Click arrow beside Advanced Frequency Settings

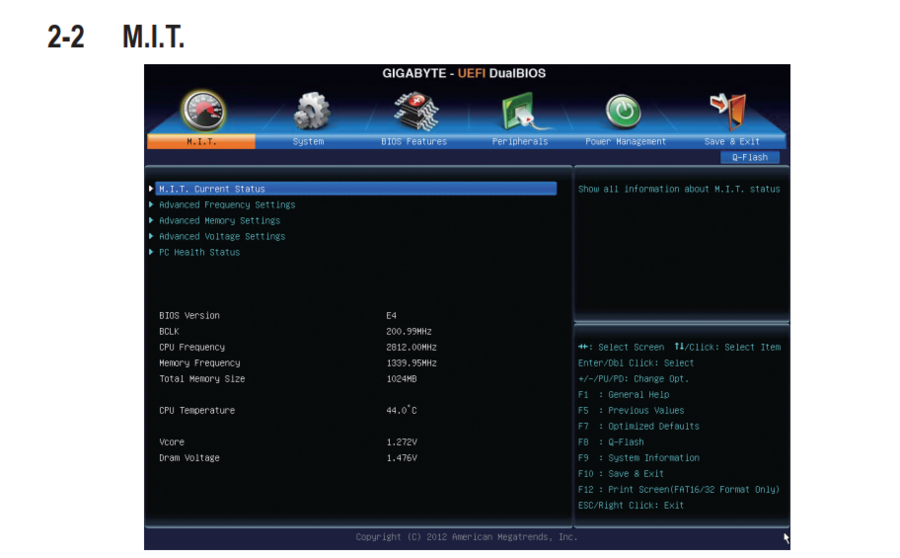point(151,204)
